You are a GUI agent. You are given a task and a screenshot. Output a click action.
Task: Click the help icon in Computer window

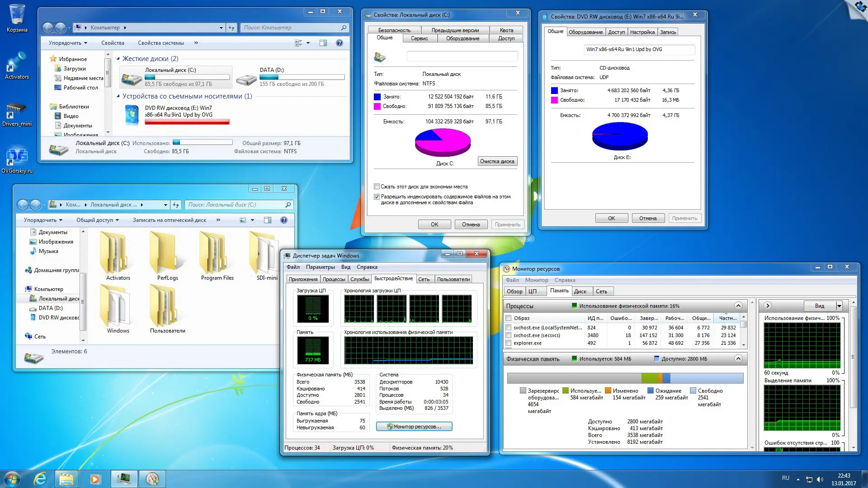340,43
